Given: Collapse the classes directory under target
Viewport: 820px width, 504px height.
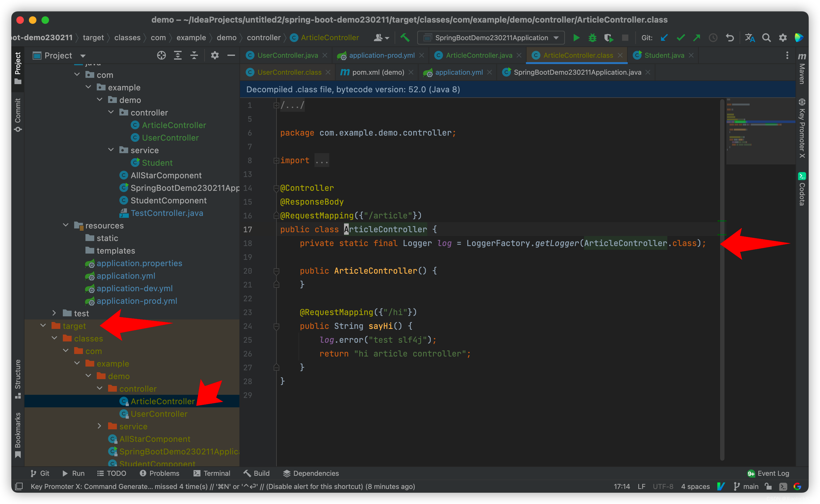Looking at the screenshot, I should click(54, 338).
